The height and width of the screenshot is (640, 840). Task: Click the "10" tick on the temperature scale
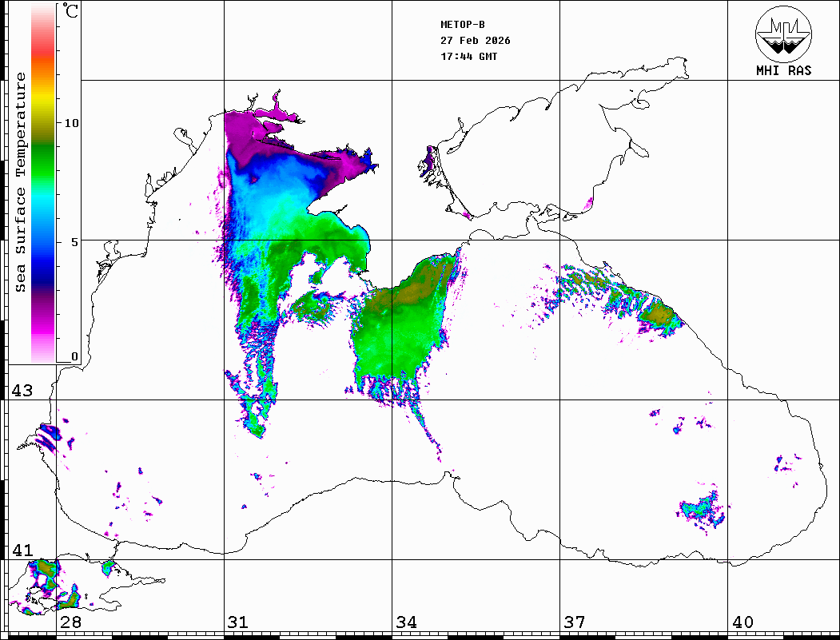coord(72,123)
